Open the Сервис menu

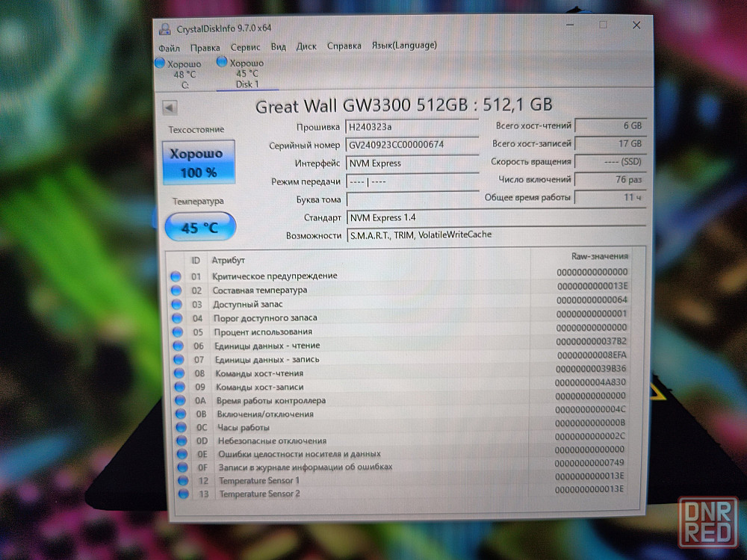(245, 47)
